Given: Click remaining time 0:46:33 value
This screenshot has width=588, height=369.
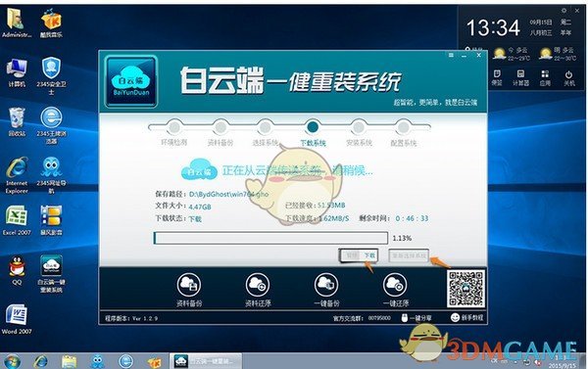Looking at the screenshot, I should click(x=412, y=218).
